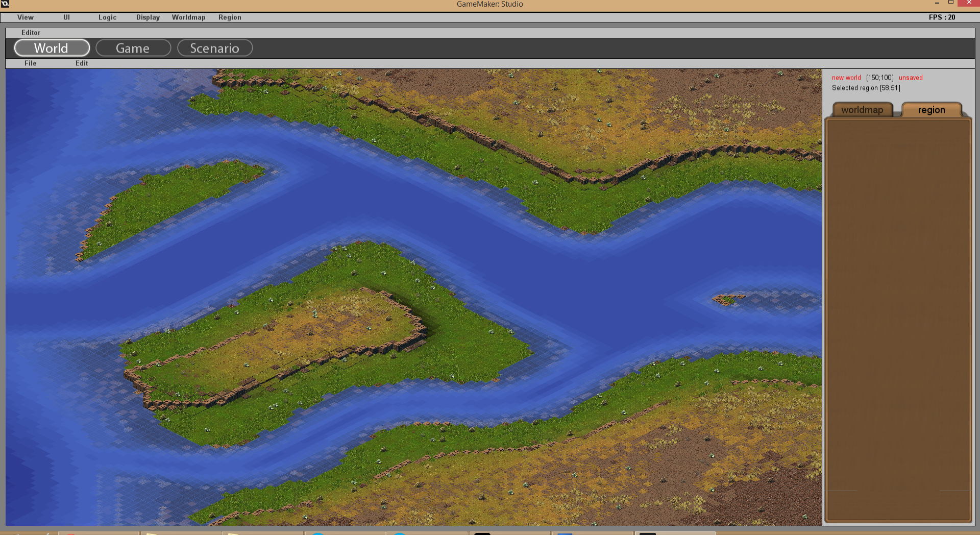
Task: Close the GameMaker: Studio window
Action: (x=969, y=3)
